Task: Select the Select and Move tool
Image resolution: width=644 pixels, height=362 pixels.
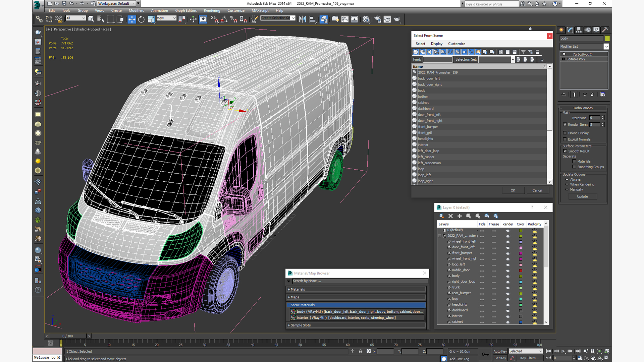Action: click(x=132, y=19)
